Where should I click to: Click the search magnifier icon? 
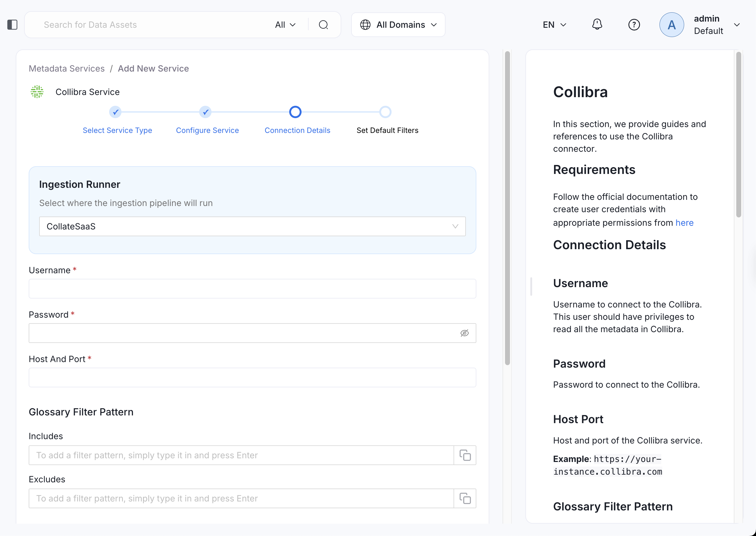(x=323, y=24)
